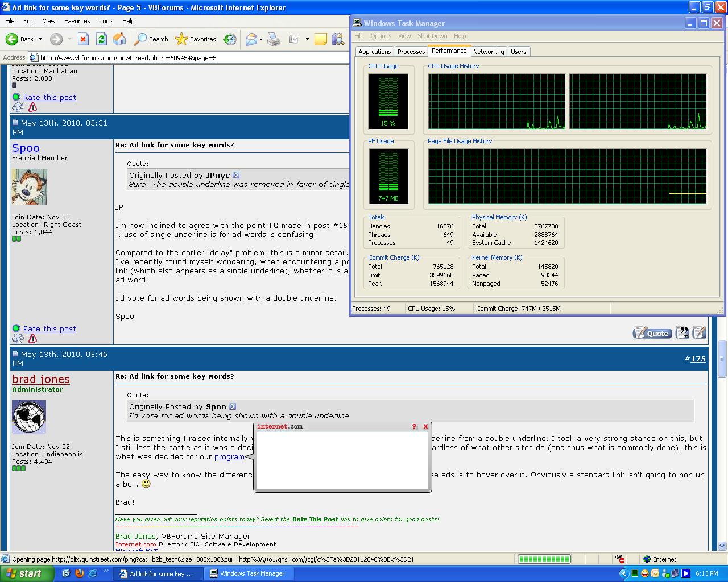Click the CPU Usage 15% meter
This screenshot has height=582, width=728.
coord(388,101)
